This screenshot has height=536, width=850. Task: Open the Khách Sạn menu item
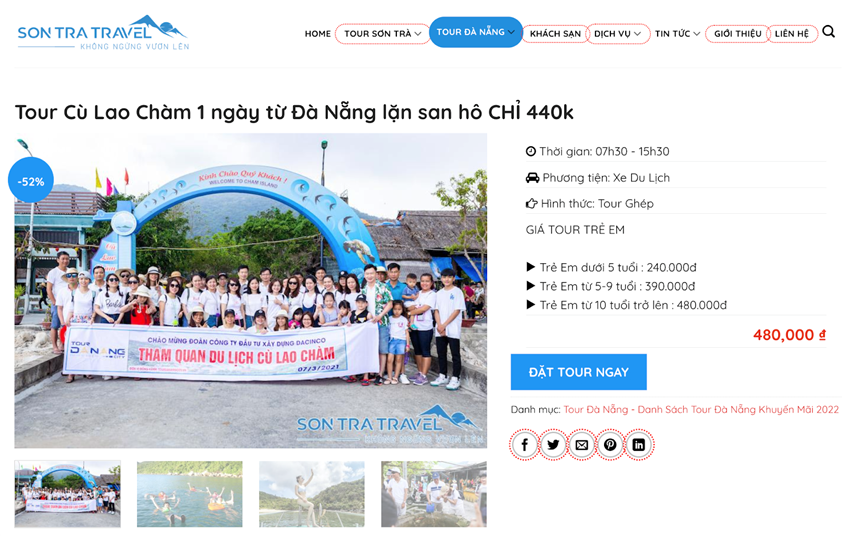(x=555, y=34)
